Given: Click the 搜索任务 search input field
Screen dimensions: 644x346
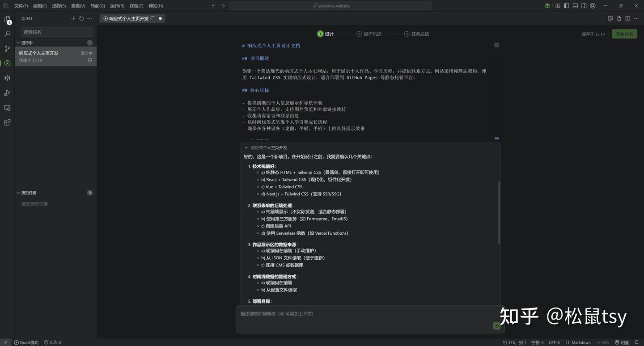Looking at the screenshot, I should tap(57, 32).
